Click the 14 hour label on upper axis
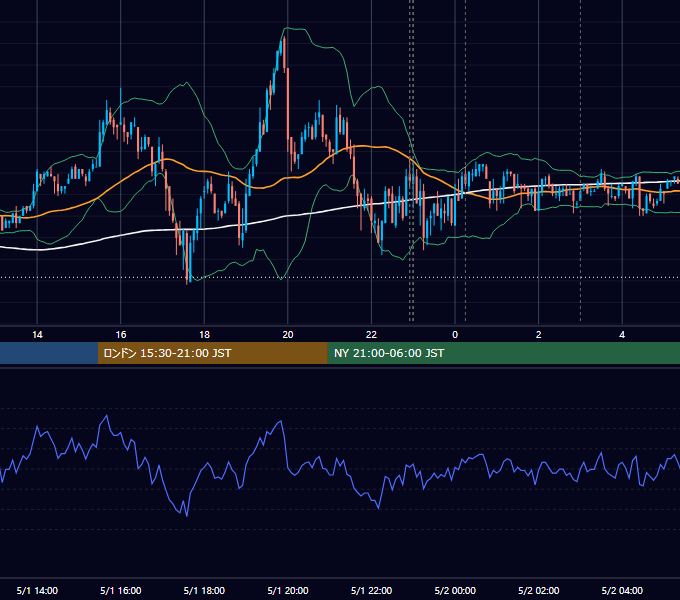The height and width of the screenshot is (600, 680). (x=37, y=335)
